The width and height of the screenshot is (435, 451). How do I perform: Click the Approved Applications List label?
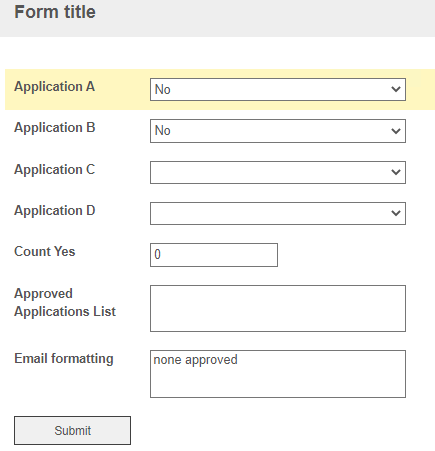click(x=65, y=303)
